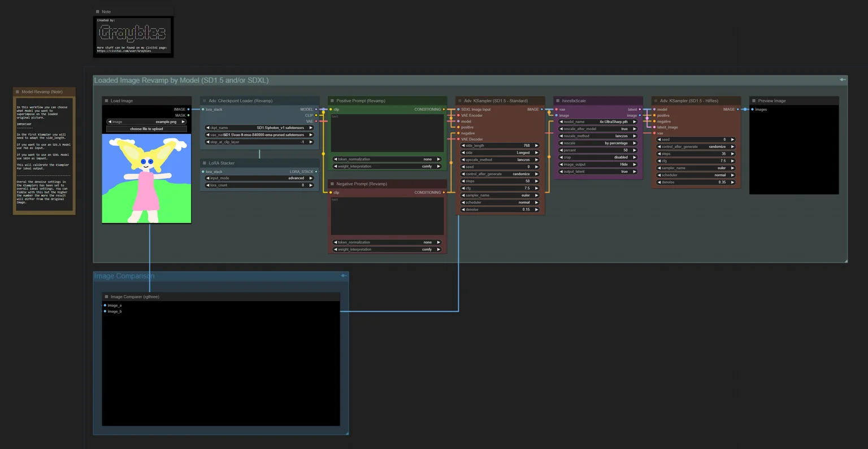The width and height of the screenshot is (868, 449).
Task: Collapse the Preview Image node title dot
Action: tap(754, 101)
